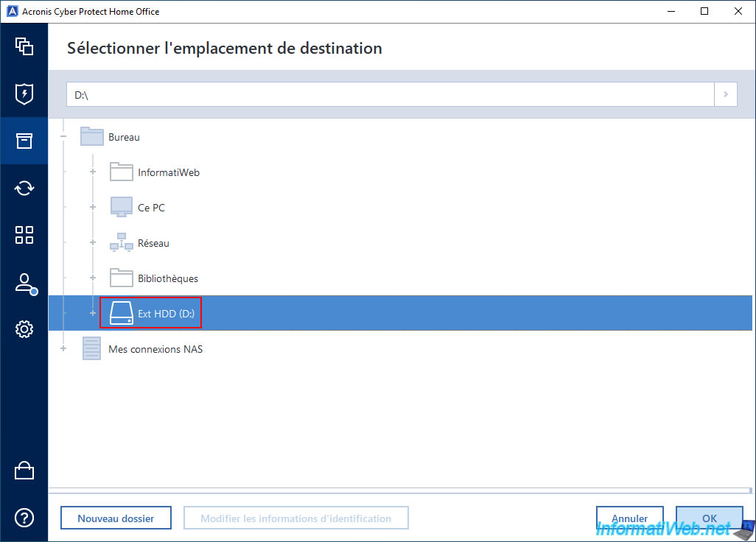Expand the InformatiWeb folder node

pos(93,172)
